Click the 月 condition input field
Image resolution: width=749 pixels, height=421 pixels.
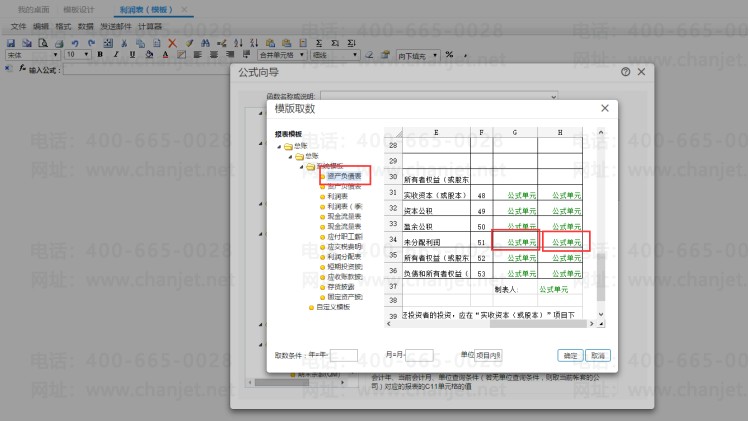pyautogui.click(x=419, y=355)
